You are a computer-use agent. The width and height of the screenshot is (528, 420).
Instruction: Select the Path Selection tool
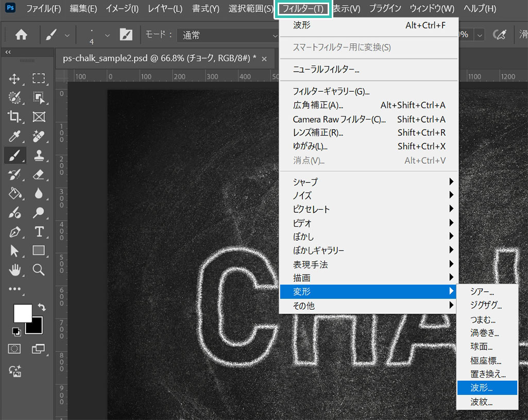tap(14, 250)
